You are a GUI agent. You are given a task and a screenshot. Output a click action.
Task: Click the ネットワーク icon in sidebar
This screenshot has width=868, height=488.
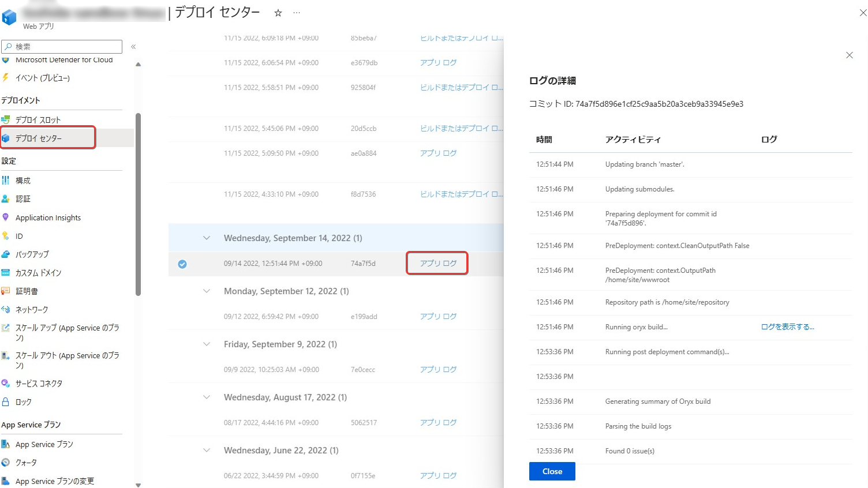pos(6,310)
